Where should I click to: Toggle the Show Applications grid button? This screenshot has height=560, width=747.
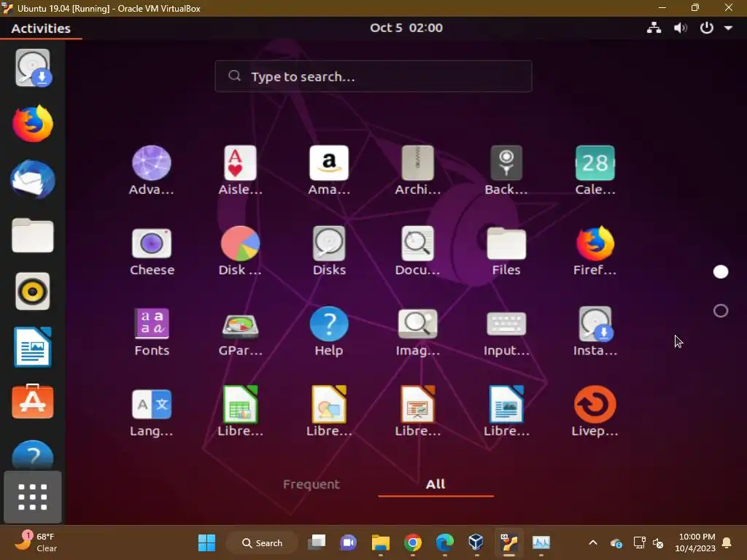[x=33, y=497]
